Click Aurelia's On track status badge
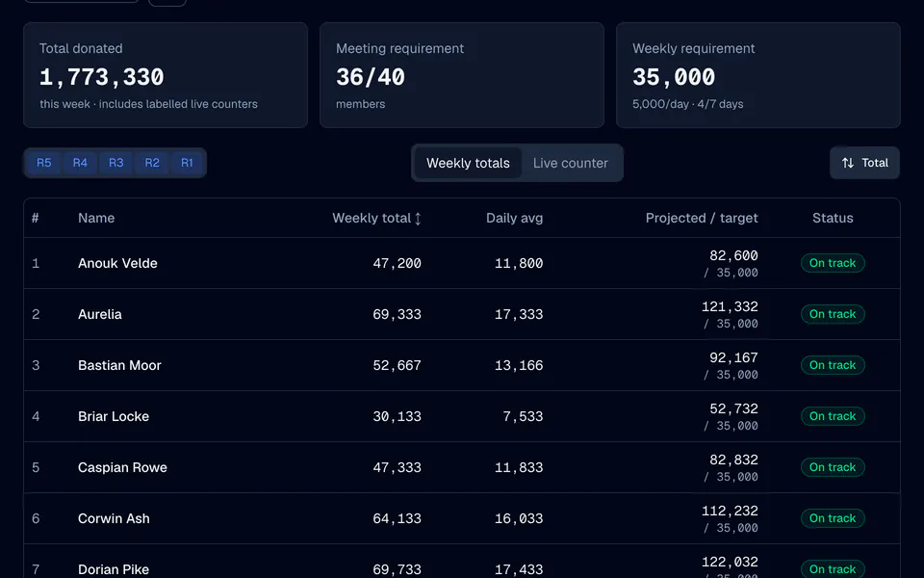 (833, 314)
